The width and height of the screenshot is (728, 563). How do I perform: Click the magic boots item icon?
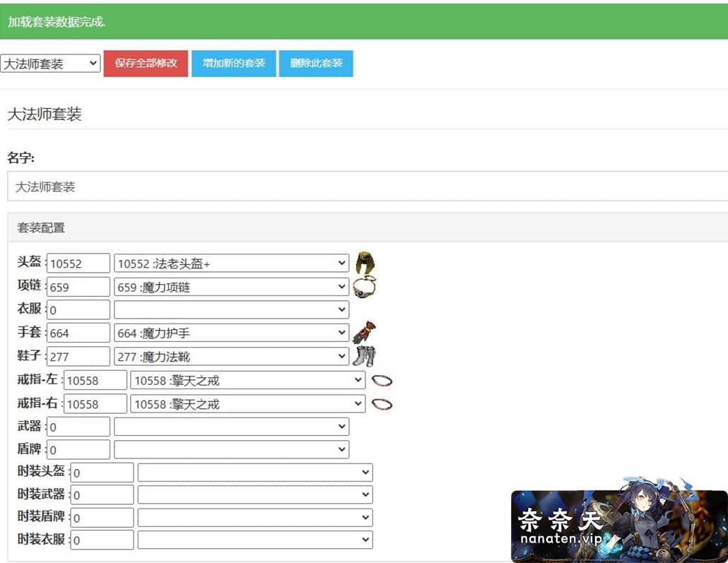pos(365,356)
